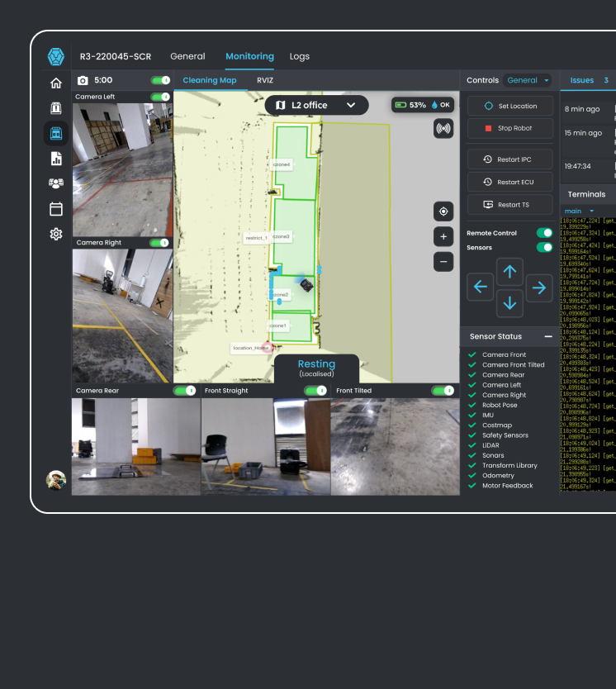The width and height of the screenshot is (616, 689).
Task: Switch to the Logs tab
Action: (x=300, y=56)
